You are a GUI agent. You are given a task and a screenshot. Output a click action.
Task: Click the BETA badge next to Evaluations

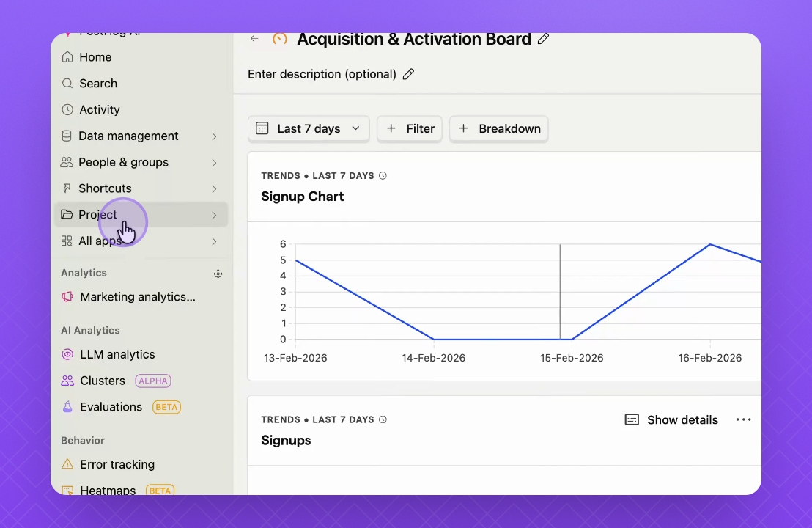166,407
